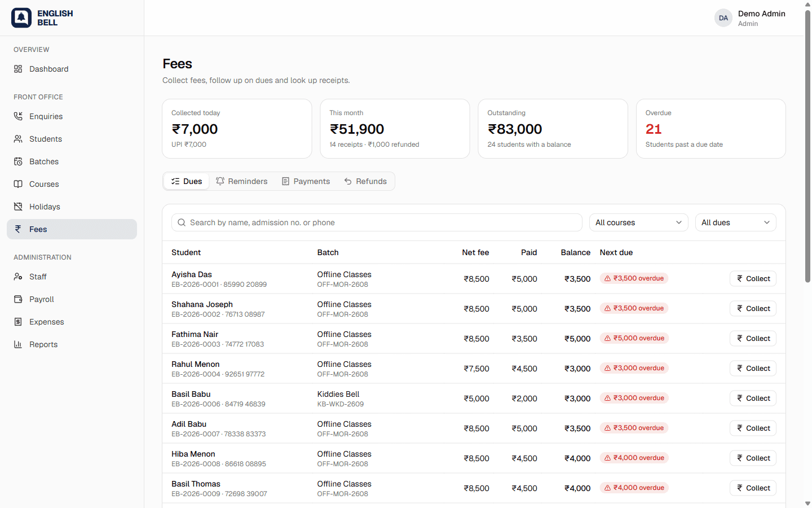Viewport: 812px width, 508px height.
Task: Click the Expenses receipt icon
Action: 18,322
